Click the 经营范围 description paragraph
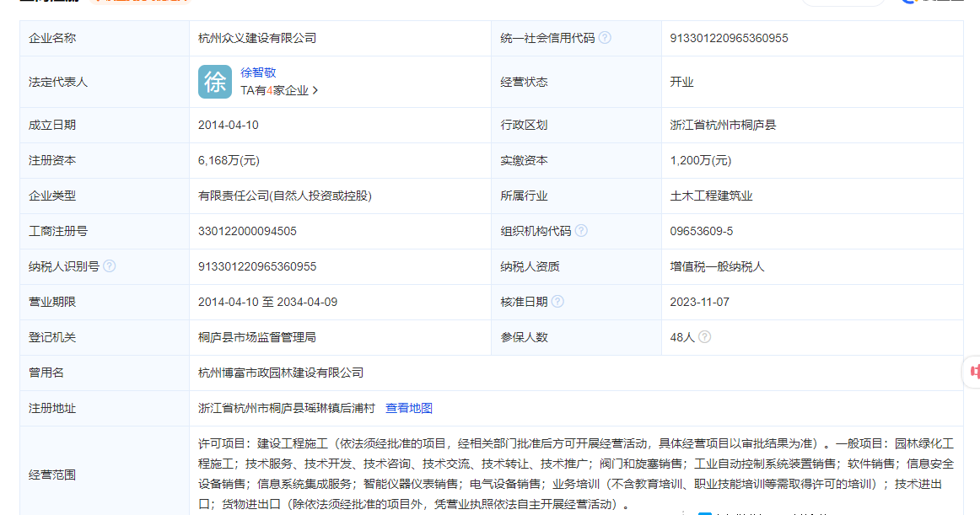Image resolution: width=980 pixels, height=515 pixels. pyautogui.click(x=576, y=474)
